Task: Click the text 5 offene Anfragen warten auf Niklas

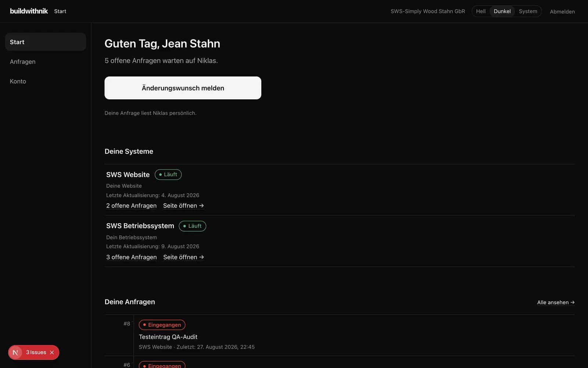Action: click(161, 61)
